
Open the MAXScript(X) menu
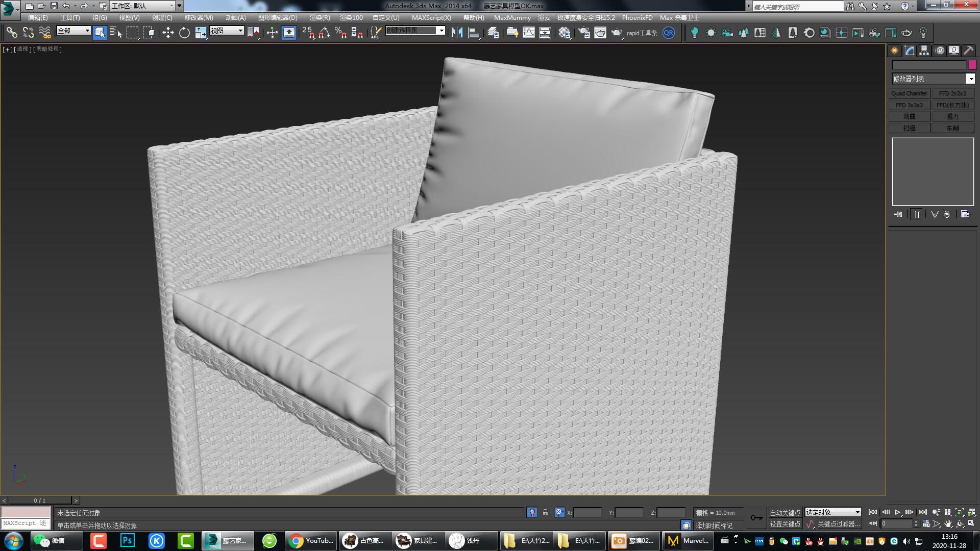pyautogui.click(x=431, y=17)
